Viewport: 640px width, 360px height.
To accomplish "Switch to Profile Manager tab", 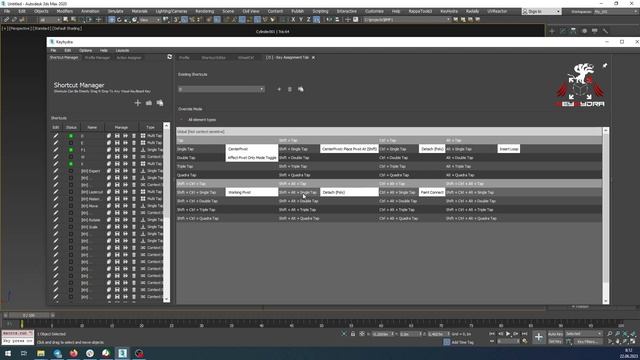I will tap(97, 58).
